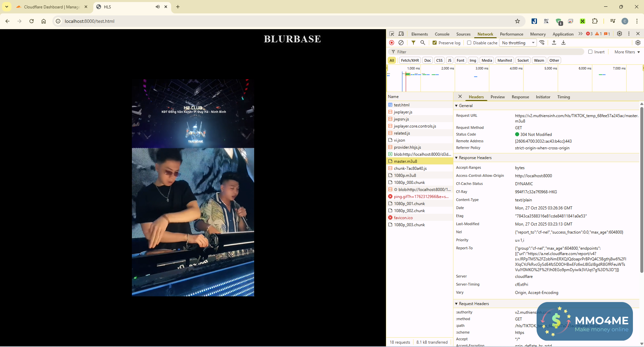This screenshot has width=644, height=347.
Task: Filter requests by Media type
Action: click(487, 60)
